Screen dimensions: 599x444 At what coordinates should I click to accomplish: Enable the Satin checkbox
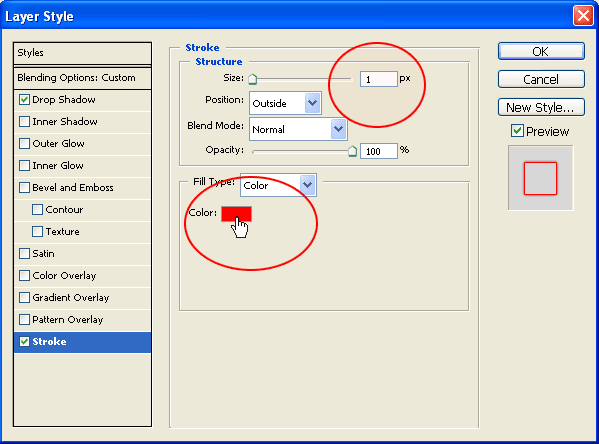click(24, 253)
